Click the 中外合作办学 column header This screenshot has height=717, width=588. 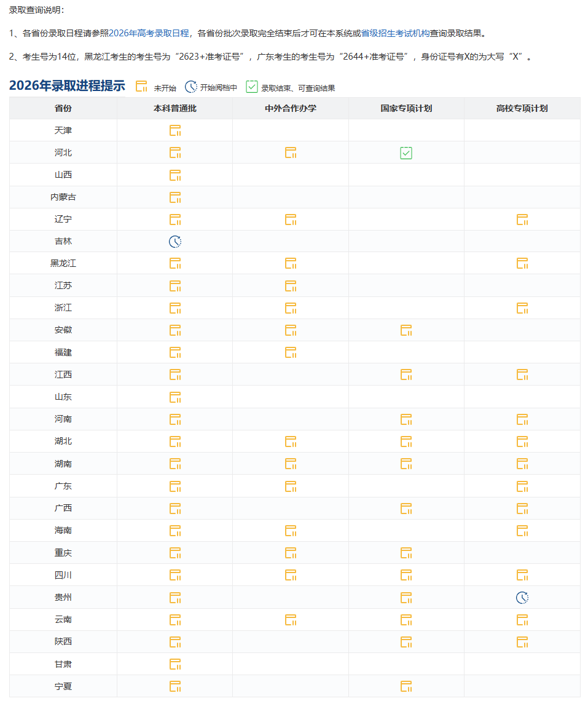coord(291,108)
